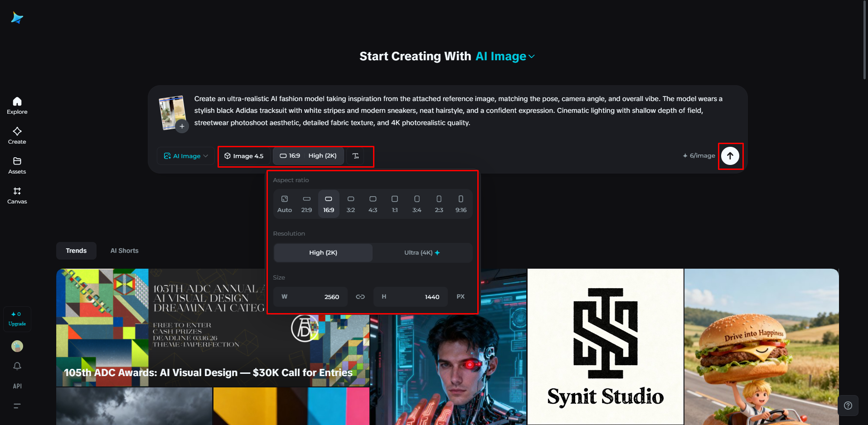Image resolution: width=868 pixels, height=425 pixels.
Task: Choose Ultra (4K) resolution
Action: [x=422, y=253]
